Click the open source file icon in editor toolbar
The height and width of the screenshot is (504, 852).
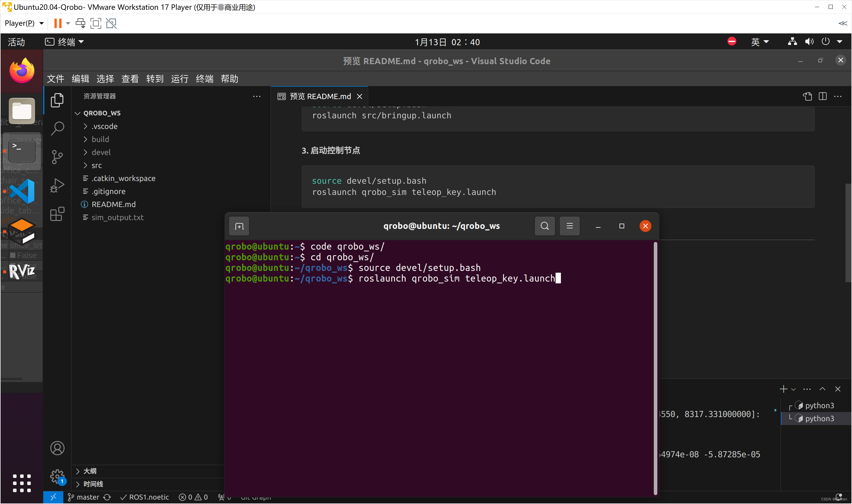pos(807,96)
